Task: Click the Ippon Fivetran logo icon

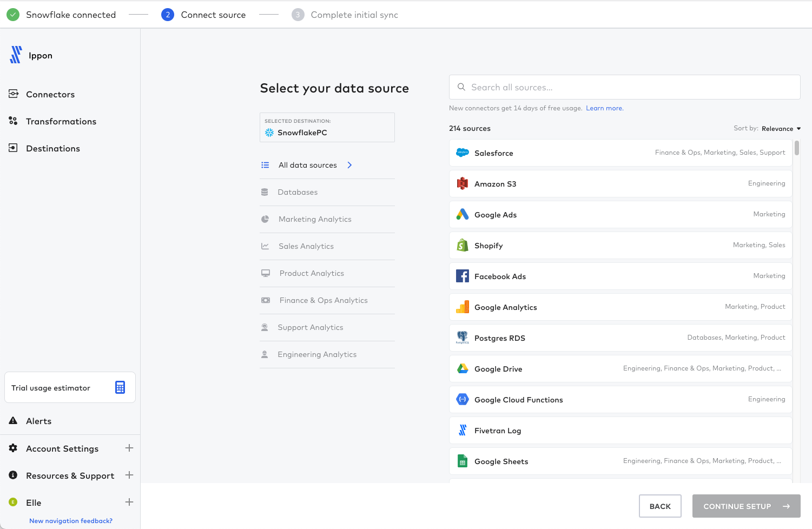Action: [16, 55]
